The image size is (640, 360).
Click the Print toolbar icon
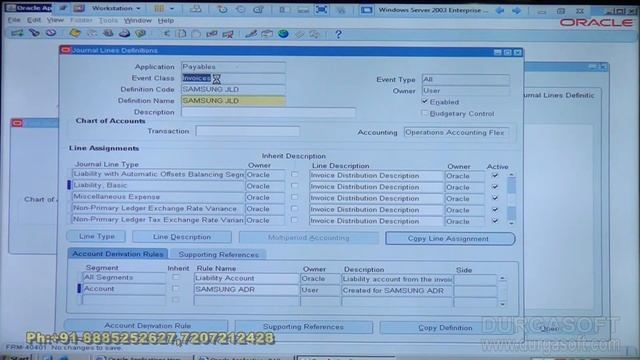pos(124,33)
